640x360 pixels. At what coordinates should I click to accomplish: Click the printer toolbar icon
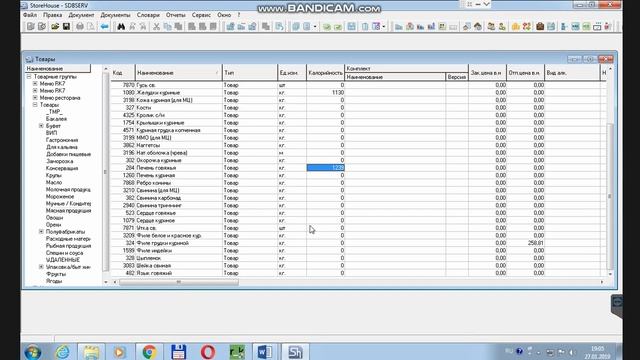80,27
